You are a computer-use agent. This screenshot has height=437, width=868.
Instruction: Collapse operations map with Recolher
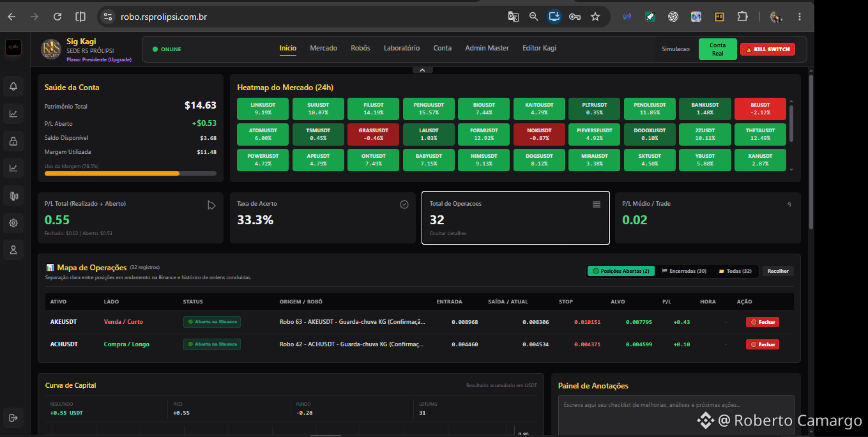tap(778, 271)
